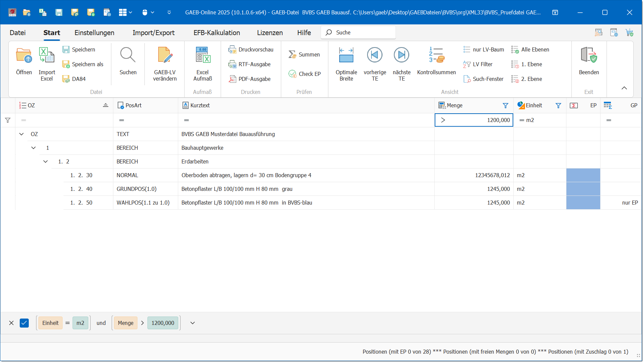Select the blue EP cell in row 1. 2. 30

pos(583,175)
